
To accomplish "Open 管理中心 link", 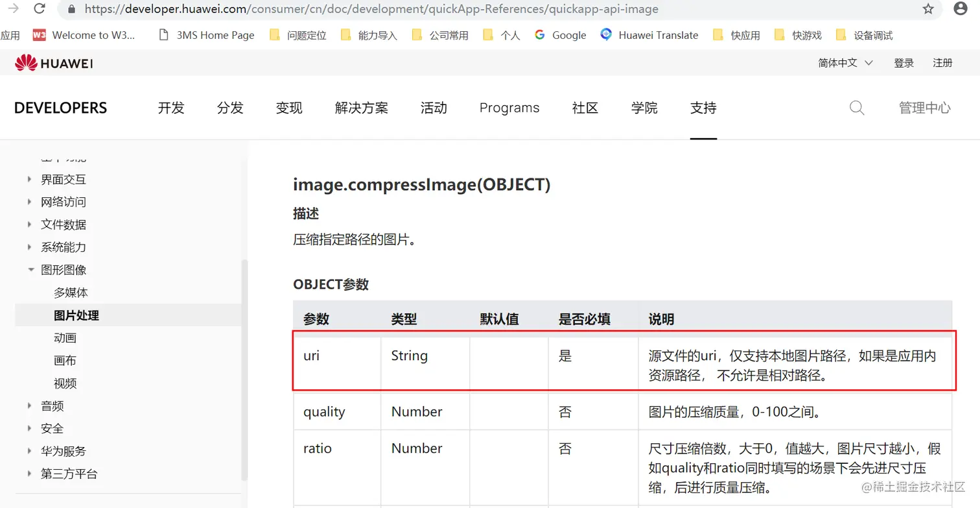I will pos(925,108).
